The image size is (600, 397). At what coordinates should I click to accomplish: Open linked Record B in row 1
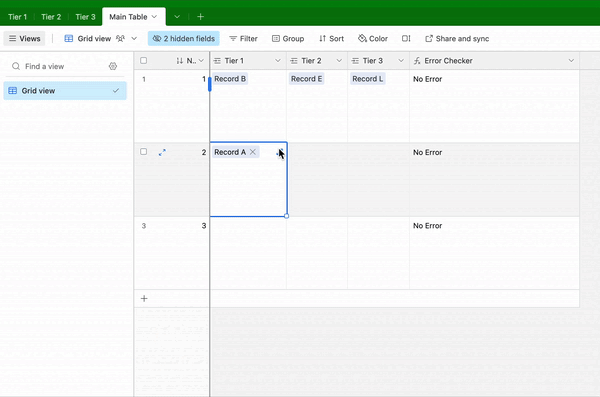230,79
